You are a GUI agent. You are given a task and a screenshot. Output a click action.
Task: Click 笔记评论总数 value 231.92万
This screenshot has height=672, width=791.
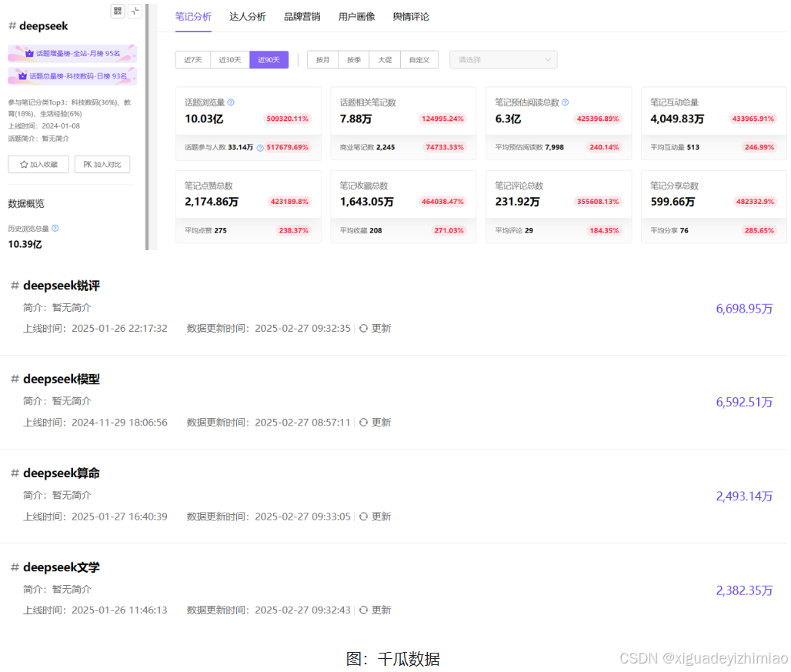click(517, 202)
